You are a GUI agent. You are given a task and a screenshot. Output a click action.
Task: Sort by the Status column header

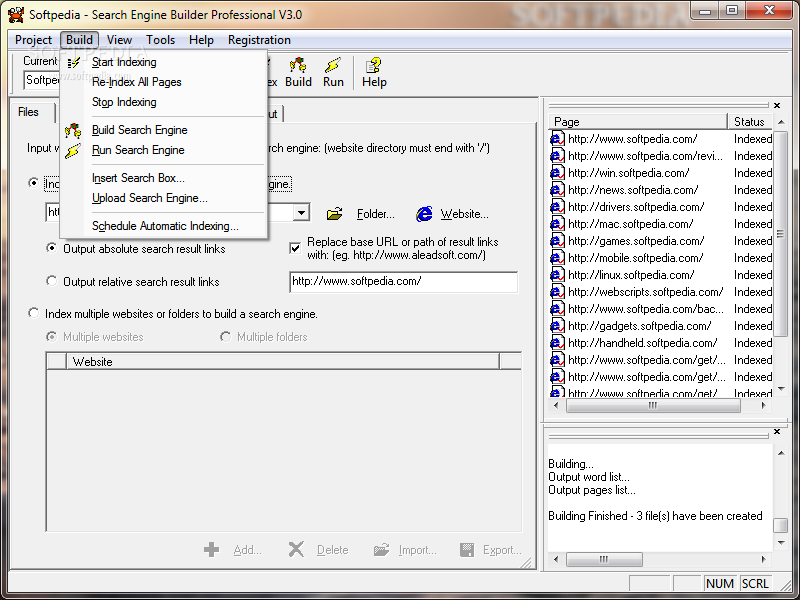[750, 121]
